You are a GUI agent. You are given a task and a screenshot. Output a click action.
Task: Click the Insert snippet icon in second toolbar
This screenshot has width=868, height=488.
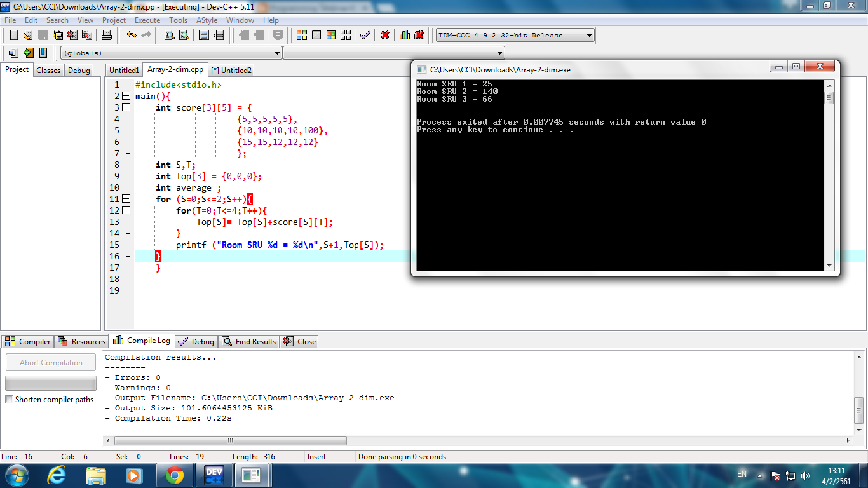[13, 53]
